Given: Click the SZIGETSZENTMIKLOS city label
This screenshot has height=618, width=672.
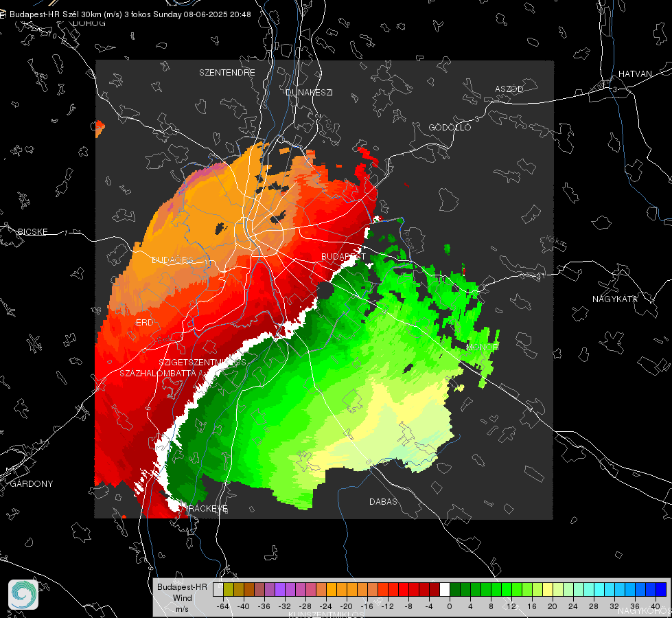Looking at the screenshot, I should pos(202,363).
